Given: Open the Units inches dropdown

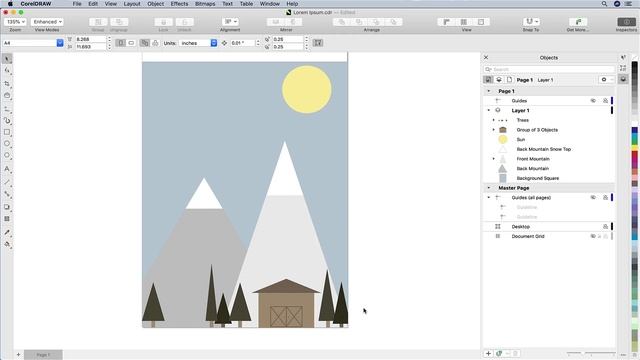Looking at the screenshot, I should pyautogui.click(x=213, y=43).
